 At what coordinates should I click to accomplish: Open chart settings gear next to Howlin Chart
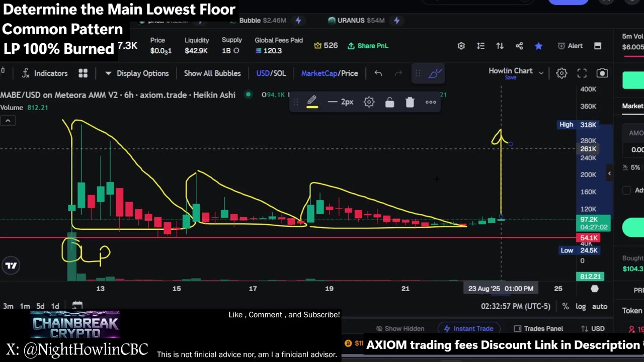tap(561, 73)
